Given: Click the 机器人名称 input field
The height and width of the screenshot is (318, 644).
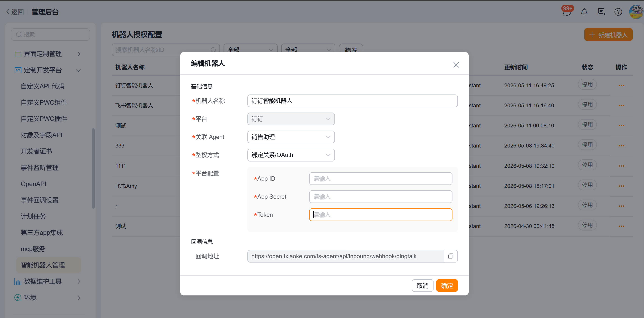Looking at the screenshot, I should [x=352, y=101].
